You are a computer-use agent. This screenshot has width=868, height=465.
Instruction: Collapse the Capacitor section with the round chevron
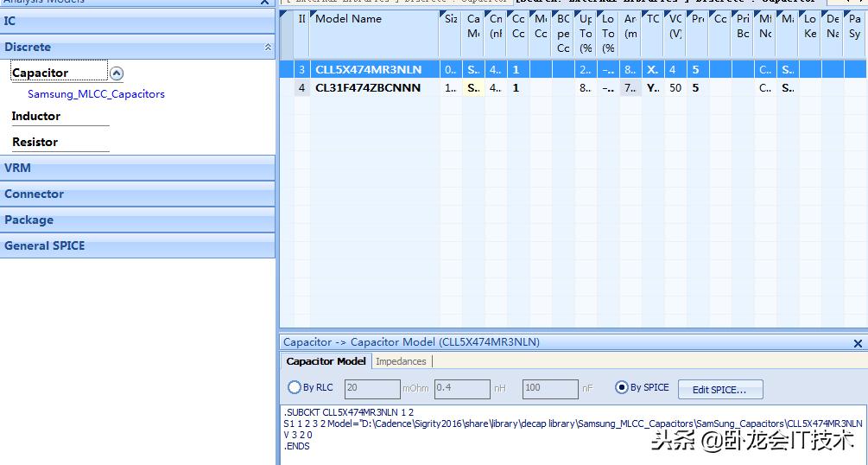[117, 73]
